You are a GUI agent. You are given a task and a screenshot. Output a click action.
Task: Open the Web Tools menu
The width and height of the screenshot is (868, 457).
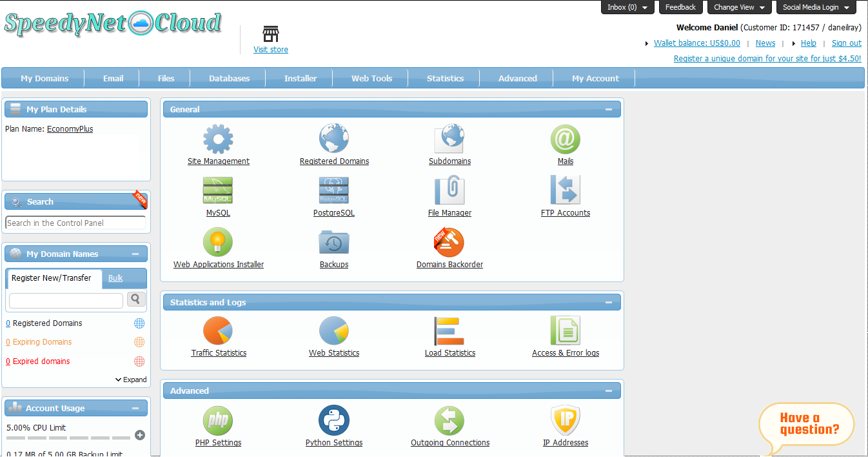[371, 78]
